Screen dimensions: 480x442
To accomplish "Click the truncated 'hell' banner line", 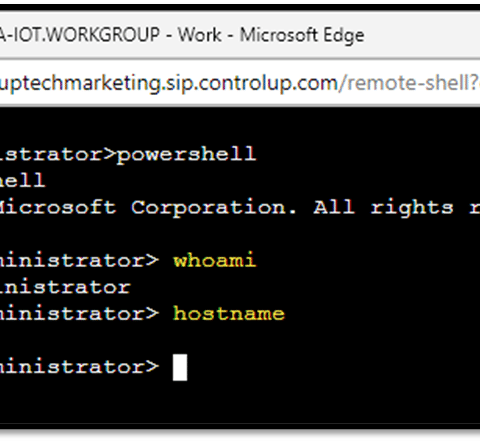I will 22,180.
